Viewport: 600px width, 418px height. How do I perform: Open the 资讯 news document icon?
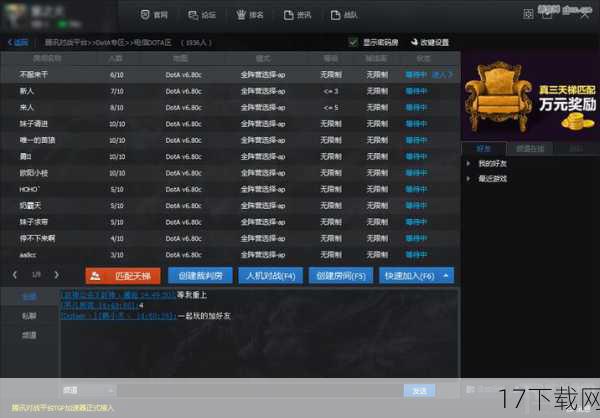(289, 15)
